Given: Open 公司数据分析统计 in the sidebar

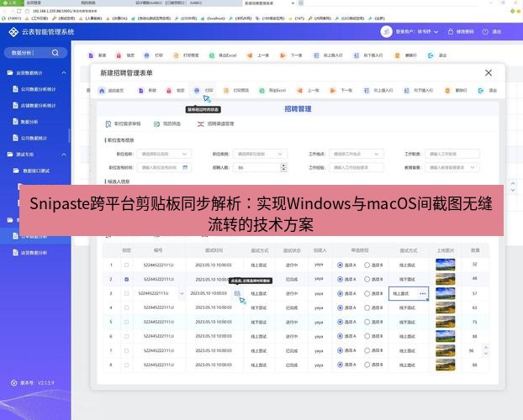Looking at the screenshot, I should (x=34, y=89).
